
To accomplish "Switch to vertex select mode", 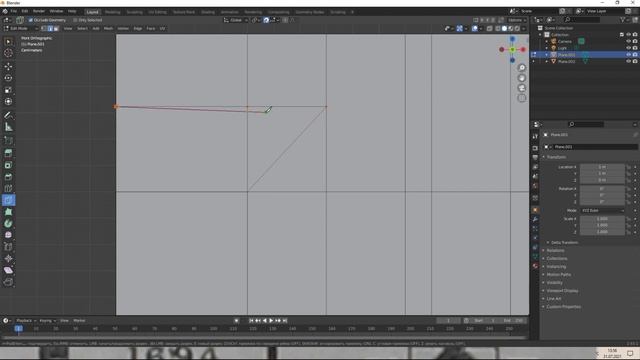I will [44, 29].
